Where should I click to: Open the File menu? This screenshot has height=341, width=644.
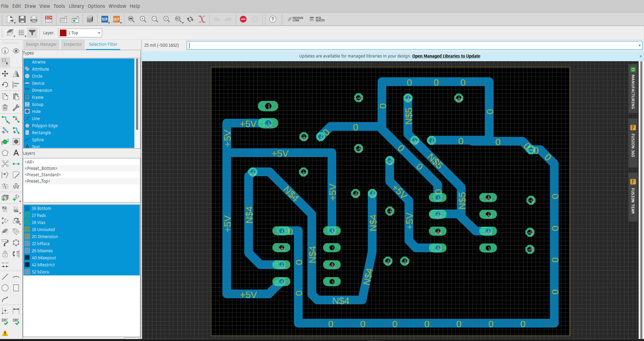[x=5, y=6]
